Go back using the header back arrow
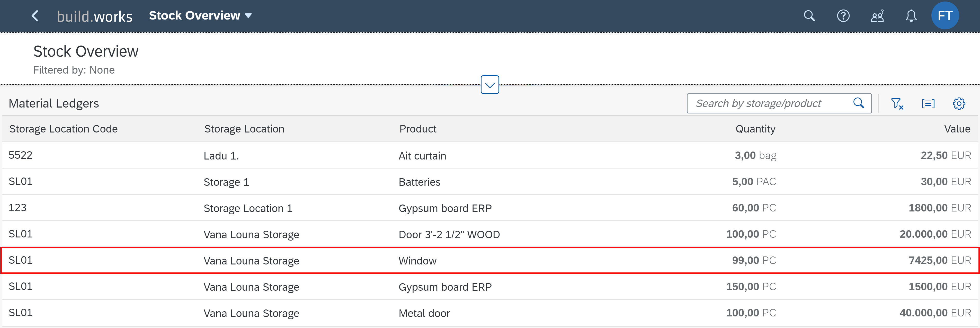The height and width of the screenshot is (328, 980). click(35, 16)
